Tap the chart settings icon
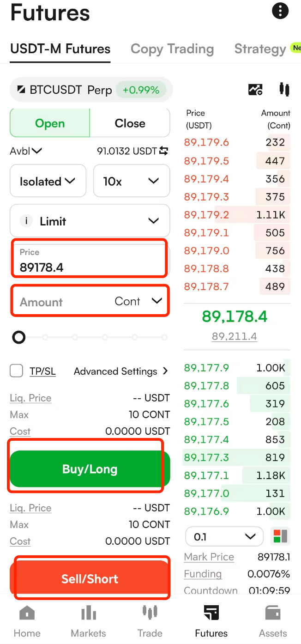The height and width of the screenshot is (644, 301). (x=255, y=90)
